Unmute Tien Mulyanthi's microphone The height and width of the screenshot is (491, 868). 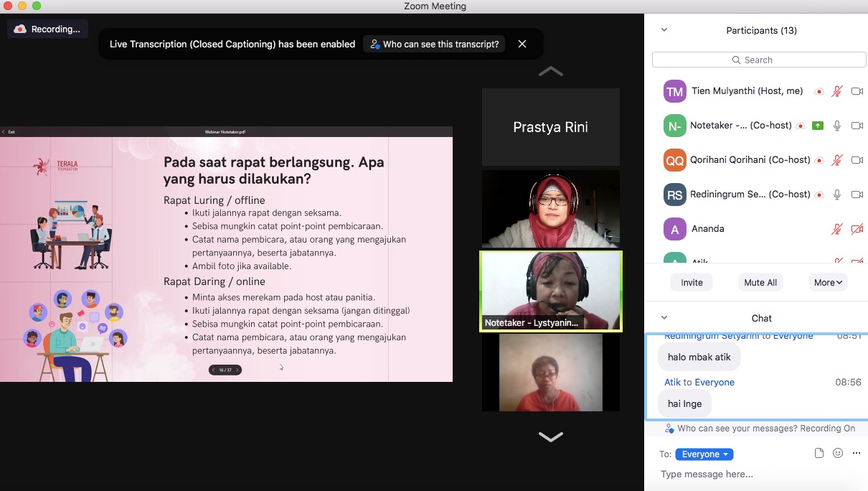[x=836, y=91]
